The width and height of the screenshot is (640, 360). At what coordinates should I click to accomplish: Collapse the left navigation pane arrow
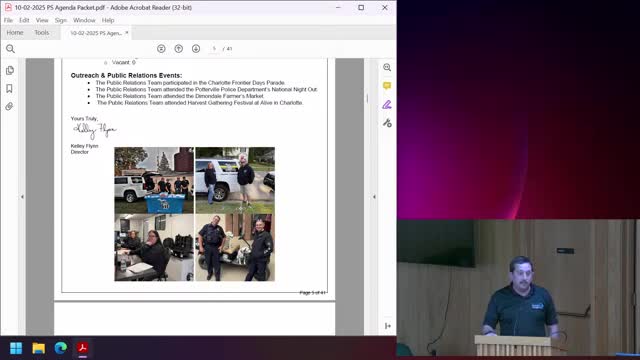tap(22, 197)
